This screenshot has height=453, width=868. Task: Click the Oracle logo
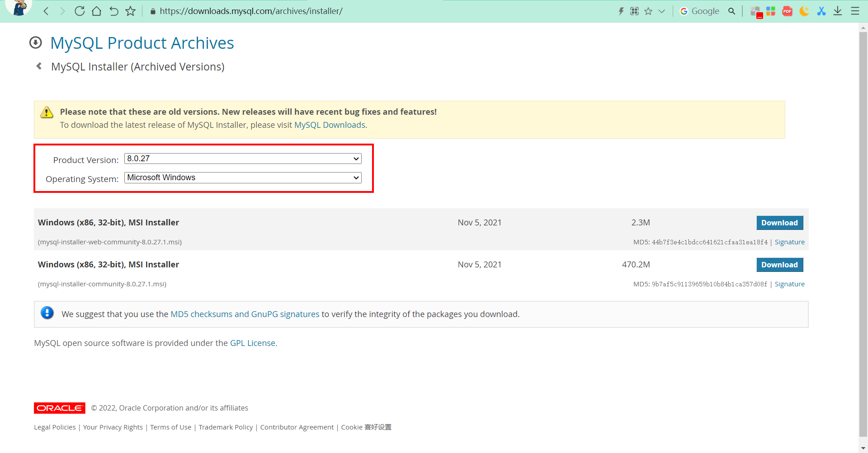point(60,408)
